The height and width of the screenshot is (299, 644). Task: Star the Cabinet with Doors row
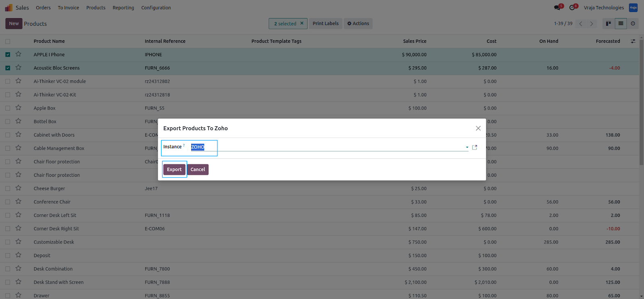(x=19, y=135)
